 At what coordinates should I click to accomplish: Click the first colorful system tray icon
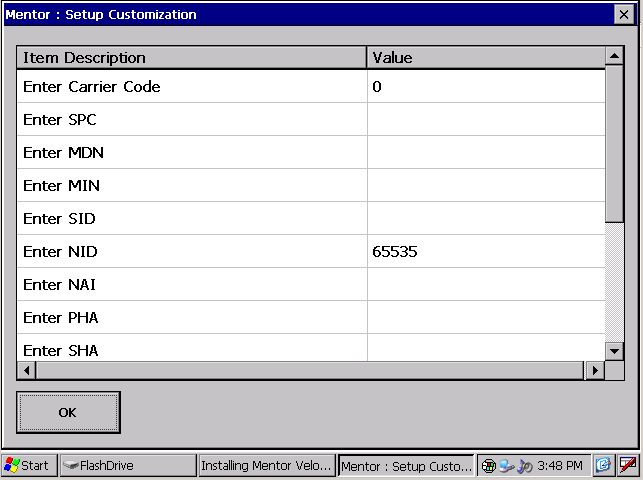(x=488, y=466)
